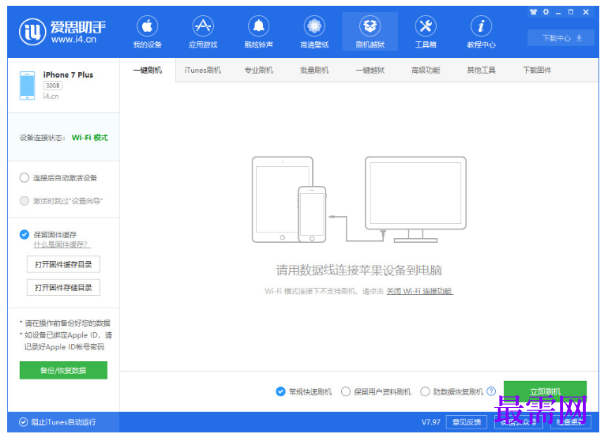This screenshot has height=441, width=606.
Task: Open 应用游戏 app store icon
Action: coord(203,26)
